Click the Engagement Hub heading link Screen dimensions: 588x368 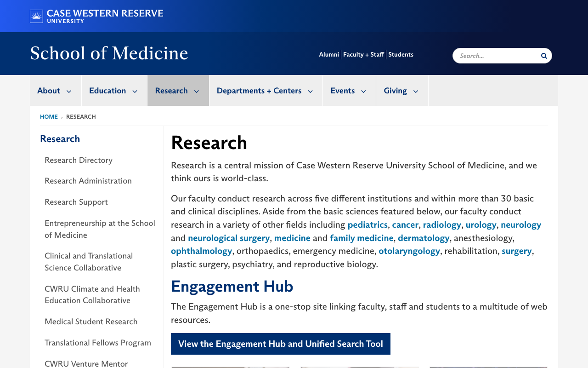232,286
